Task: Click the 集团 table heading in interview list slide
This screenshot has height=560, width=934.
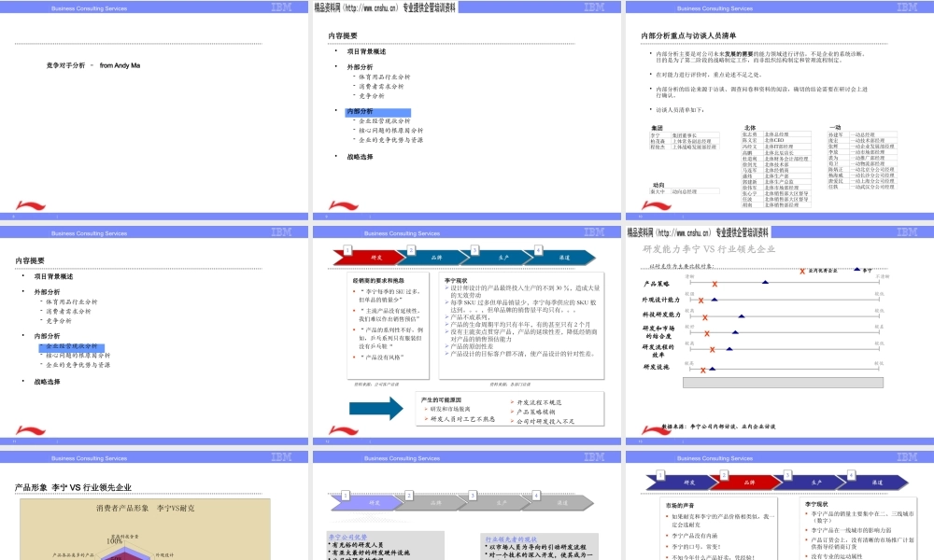Action: click(657, 128)
